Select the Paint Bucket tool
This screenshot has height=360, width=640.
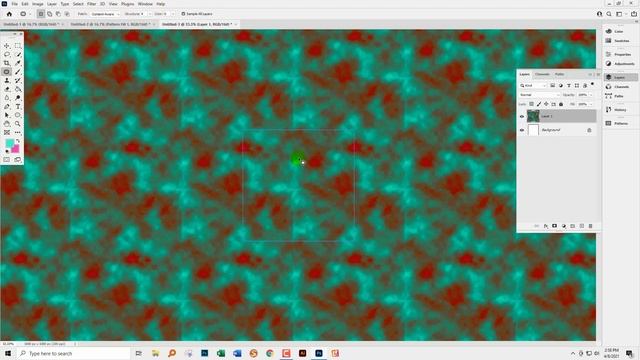18,89
